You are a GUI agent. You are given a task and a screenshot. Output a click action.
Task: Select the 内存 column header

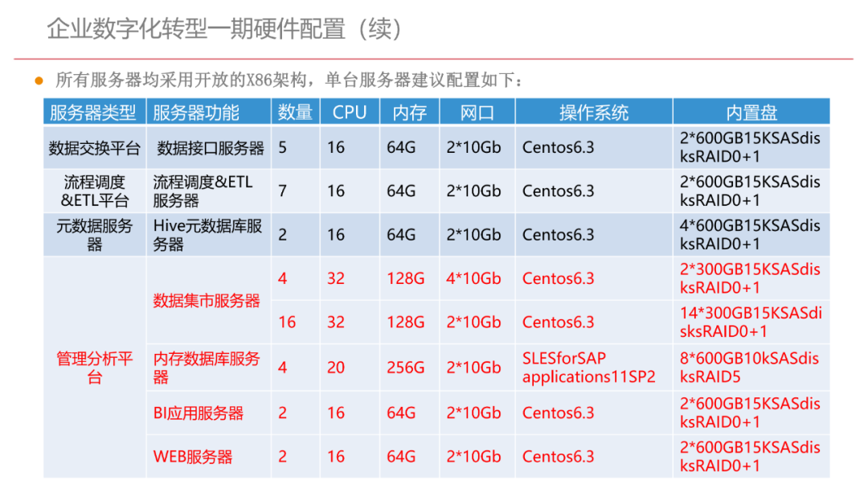click(409, 111)
